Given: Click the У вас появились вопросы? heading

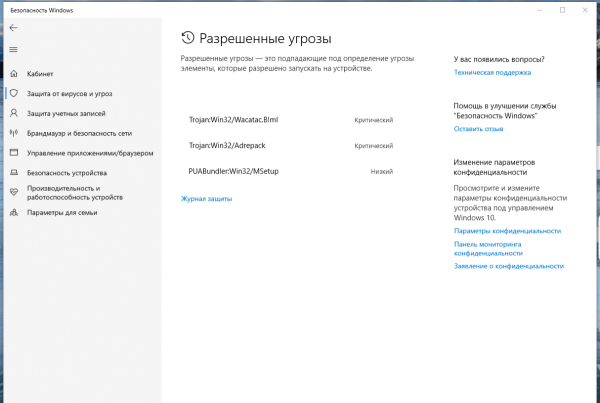Looking at the screenshot, I should pos(499,59).
